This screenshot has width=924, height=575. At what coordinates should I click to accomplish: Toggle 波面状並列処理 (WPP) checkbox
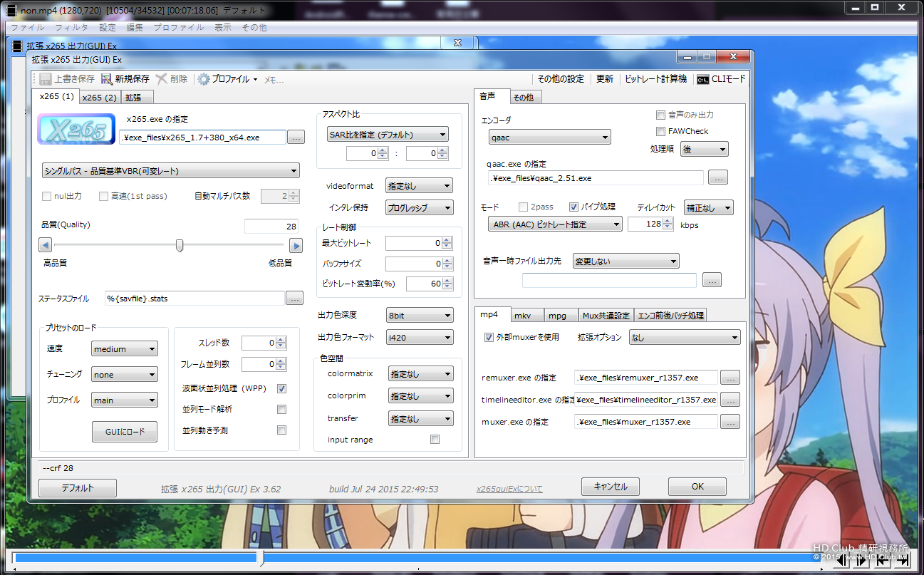pyautogui.click(x=281, y=389)
